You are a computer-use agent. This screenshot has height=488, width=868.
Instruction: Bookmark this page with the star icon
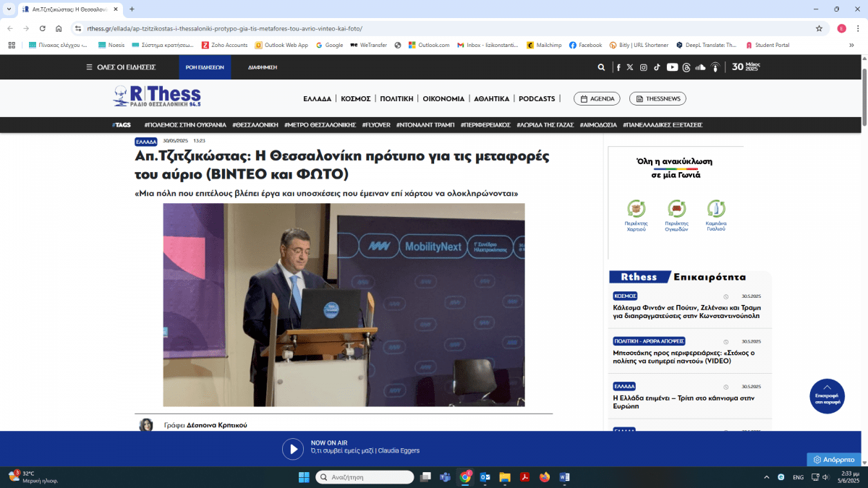819,28
